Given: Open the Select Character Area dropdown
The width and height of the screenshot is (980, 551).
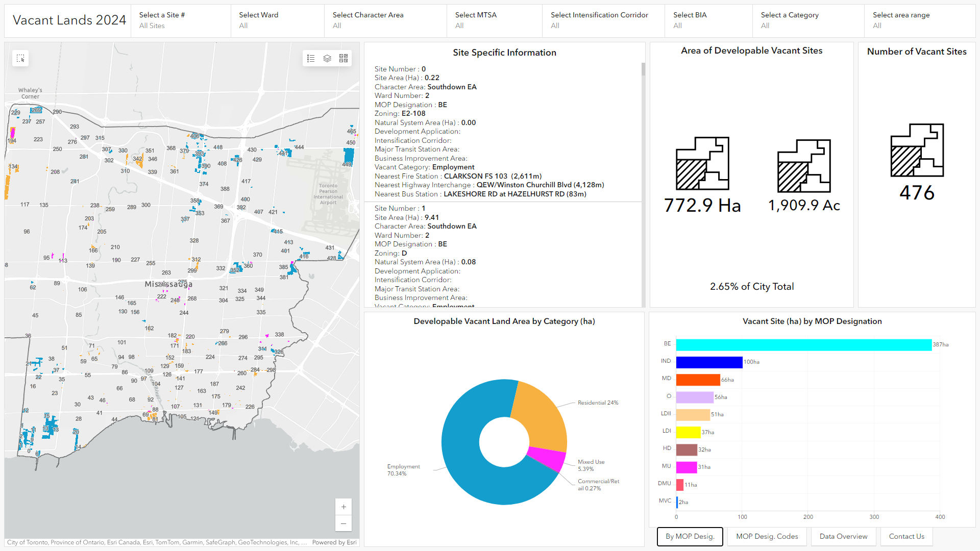Looking at the screenshot, I should tap(385, 20).
